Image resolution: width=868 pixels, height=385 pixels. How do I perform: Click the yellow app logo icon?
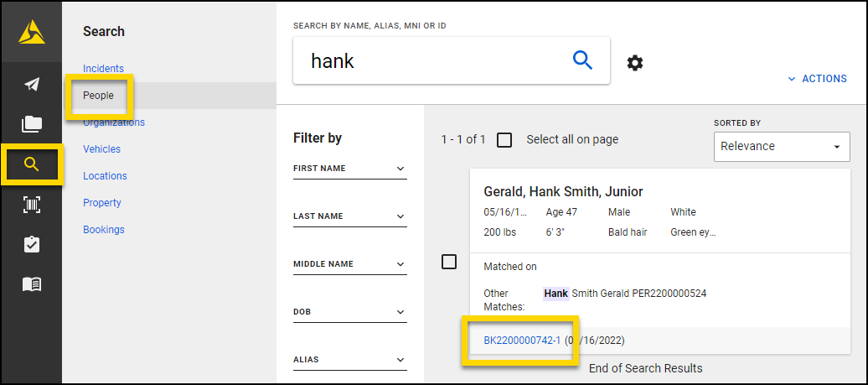pyautogui.click(x=31, y=32)
